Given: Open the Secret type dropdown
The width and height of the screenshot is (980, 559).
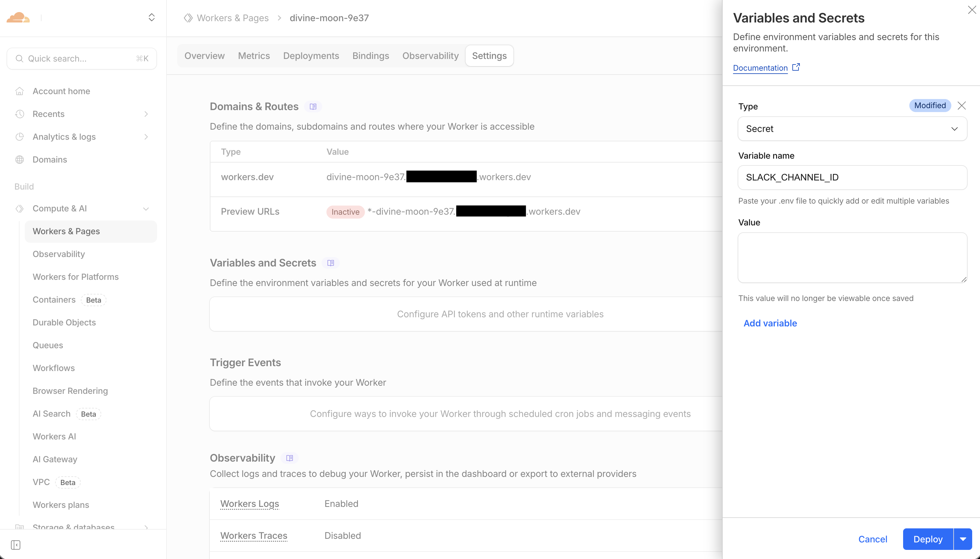Looking at the screenshot, I should coord(852,129).
